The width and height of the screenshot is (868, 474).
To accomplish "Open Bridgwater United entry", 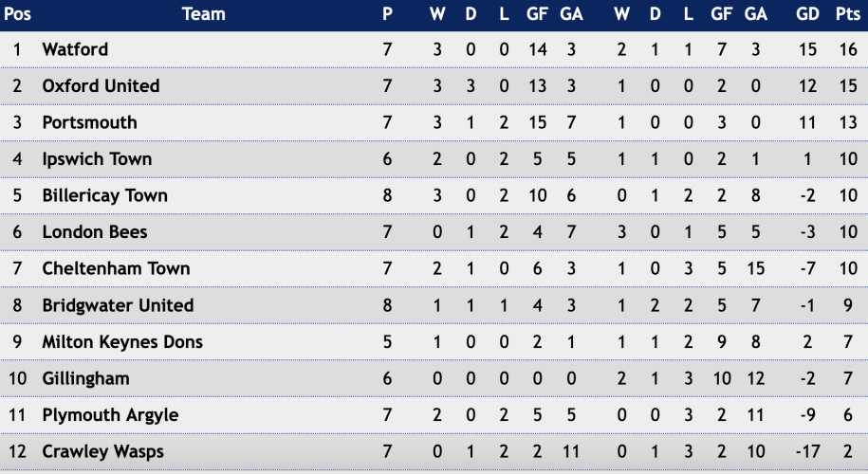I will click(118, 305).
